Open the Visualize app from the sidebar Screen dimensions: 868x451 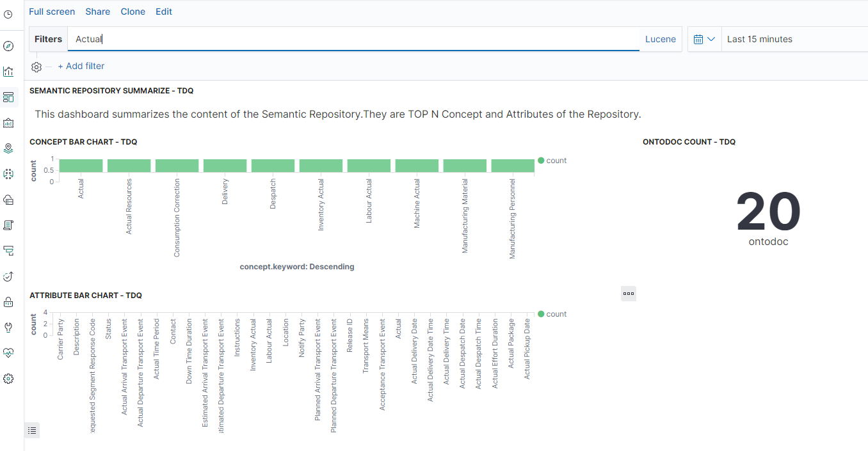click(x=9, y=72)
